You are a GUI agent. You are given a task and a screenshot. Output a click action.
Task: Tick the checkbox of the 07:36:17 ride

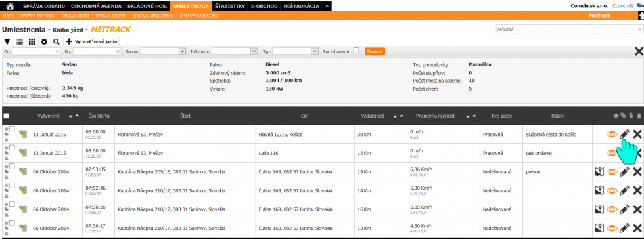coord(12,223)
